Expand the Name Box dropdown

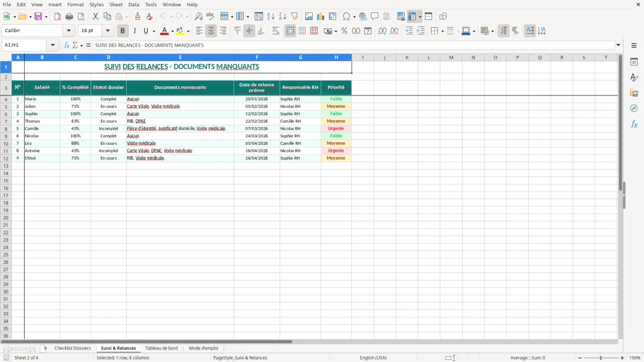53,45
